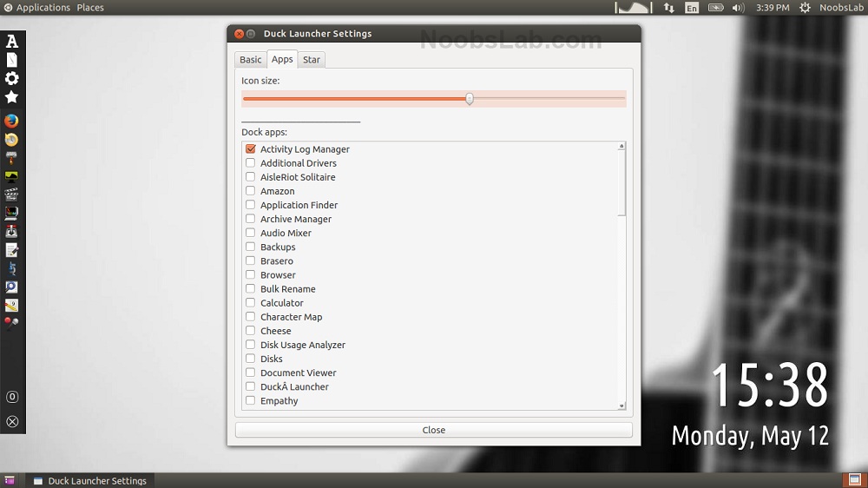
Task: Click the yellow ruler icon in the dock
Action: click(x=11, y=305)
